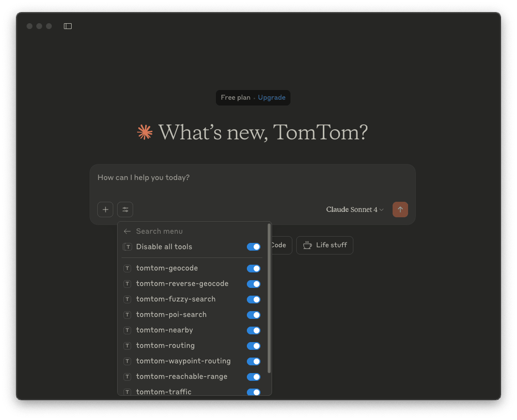Click the Claude starburst logo
Image resolution: width=517 pixels, height=420 pixels.
[145, 132]
